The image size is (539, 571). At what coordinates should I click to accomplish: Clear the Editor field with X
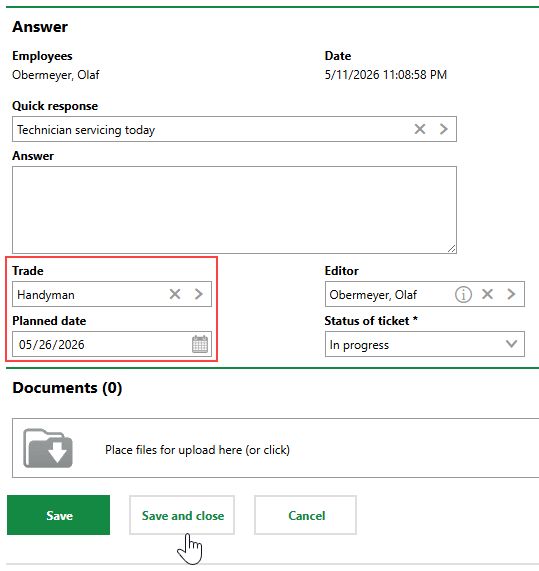pyautogui.click(x=487, y=294)
